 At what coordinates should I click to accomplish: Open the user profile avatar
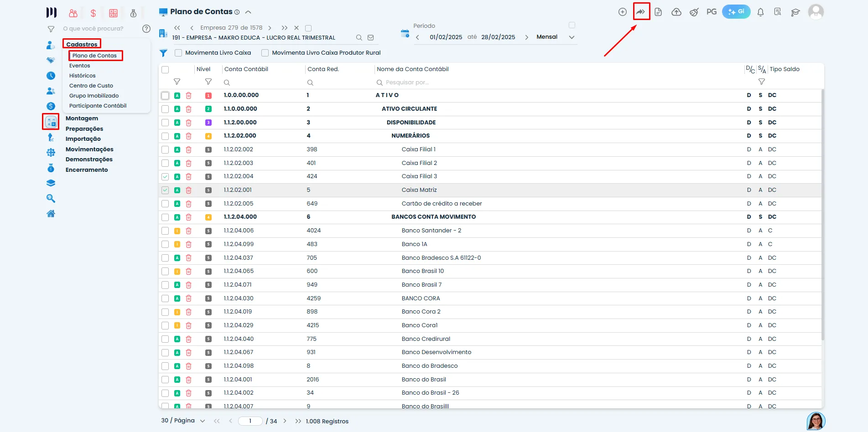point(816,12)
